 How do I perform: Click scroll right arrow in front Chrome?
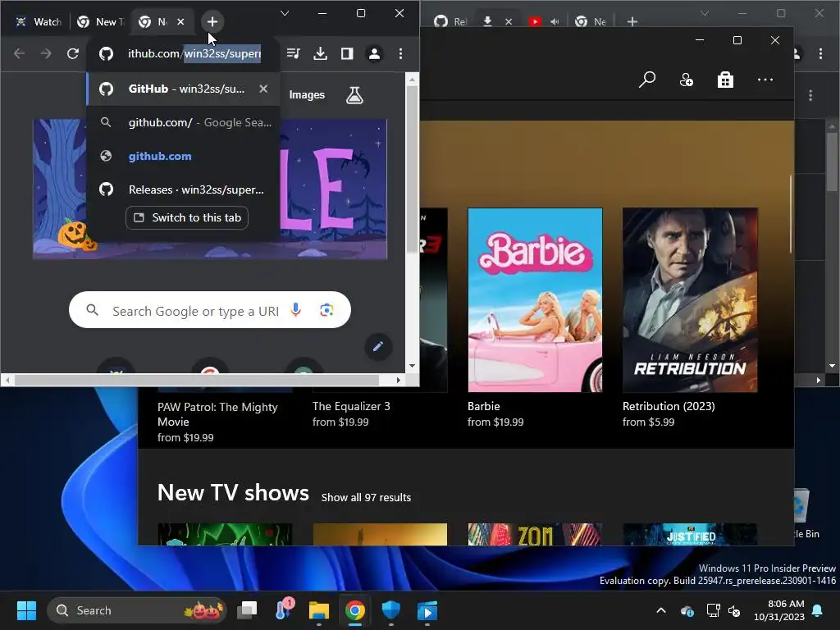[398, 380]
